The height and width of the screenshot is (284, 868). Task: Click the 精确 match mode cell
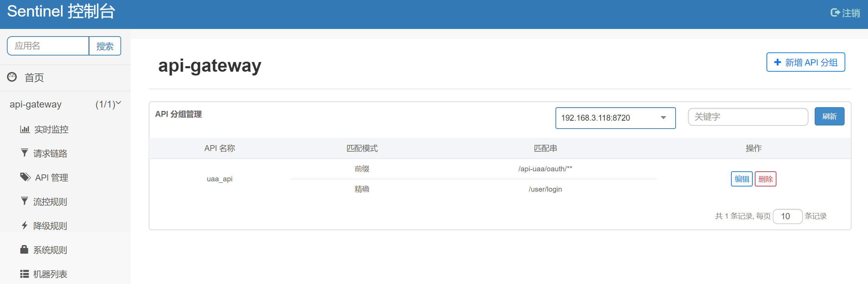coord(362,189)
